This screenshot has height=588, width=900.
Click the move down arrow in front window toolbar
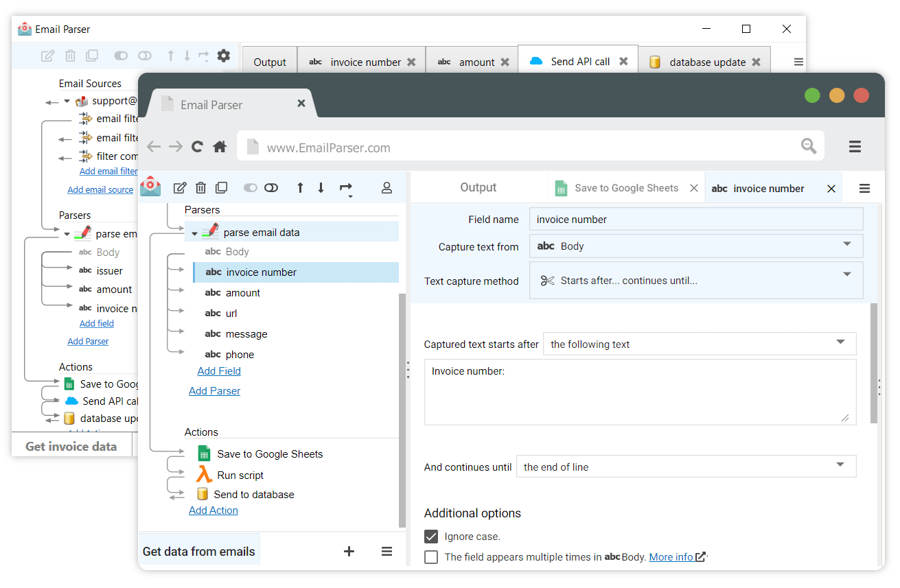pyautogui.click(x=321, y=187)
